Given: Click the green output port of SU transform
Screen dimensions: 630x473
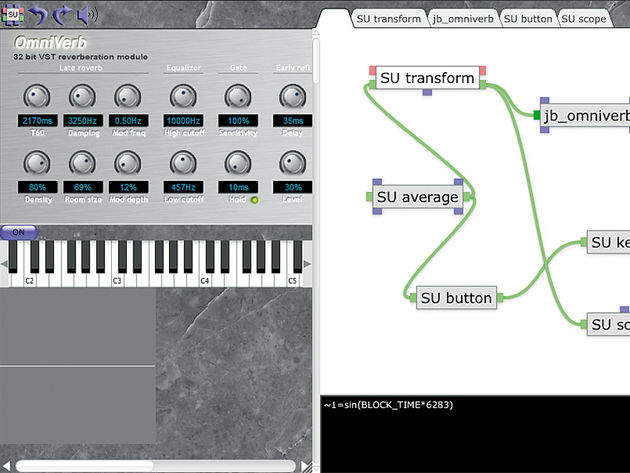Looking at the screenshot, I should pyautogui.click(x=483, y=84).
